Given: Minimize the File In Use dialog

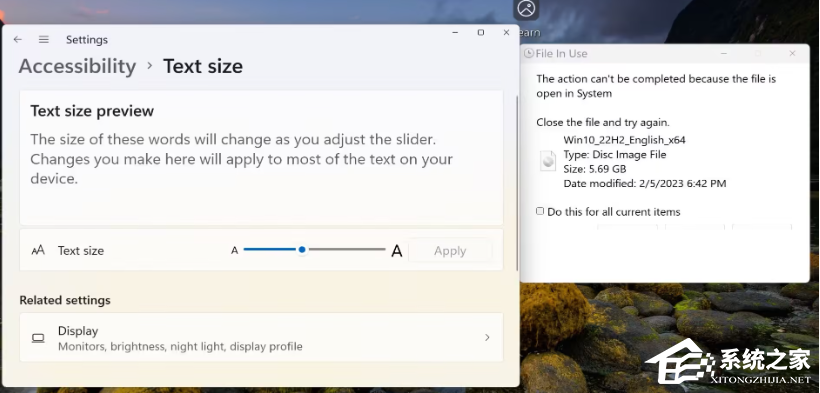Looking at the screenshot, I should (x=724, y=53).
